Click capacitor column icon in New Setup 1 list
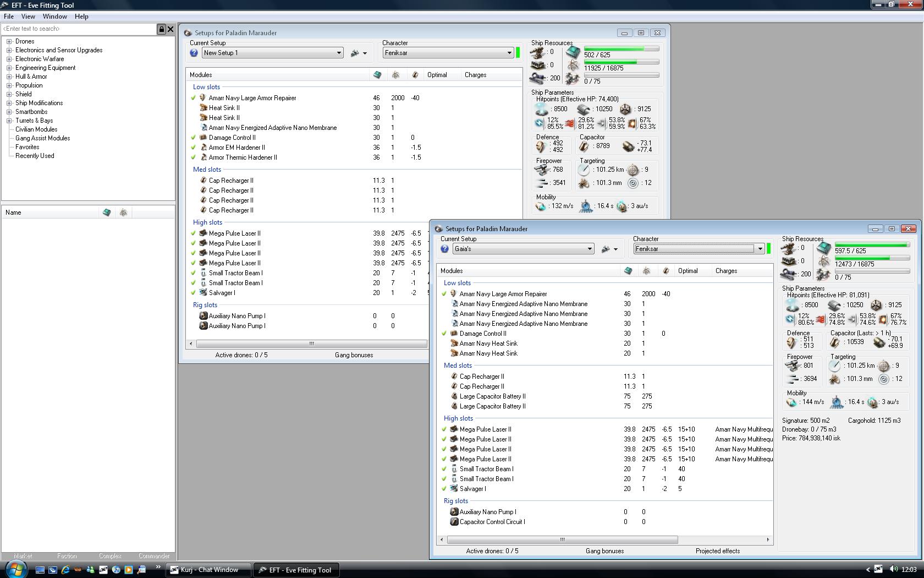 coord(415,75)
